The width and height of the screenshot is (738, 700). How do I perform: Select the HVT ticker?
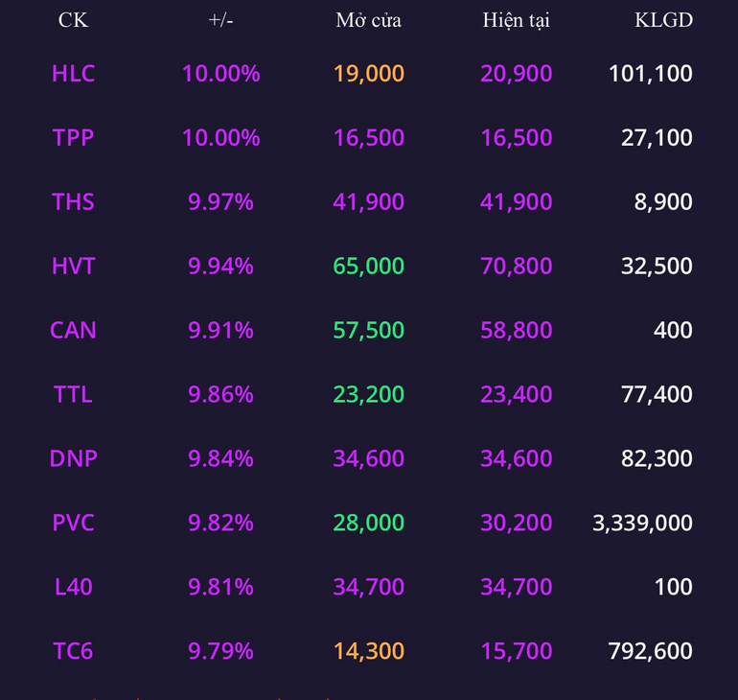pos(73,266)
